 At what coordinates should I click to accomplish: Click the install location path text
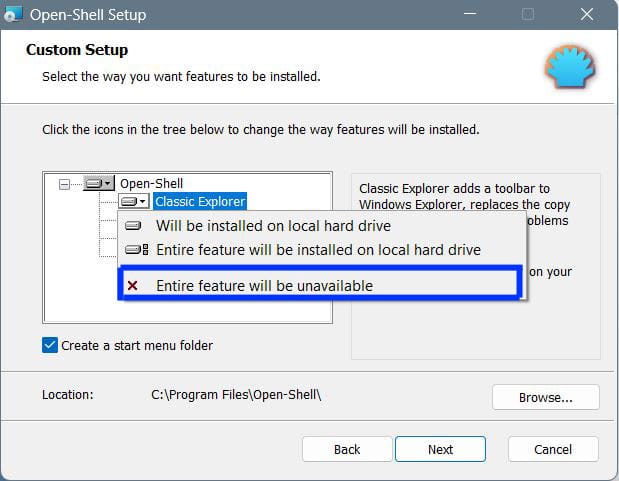(x=236, y=395)
